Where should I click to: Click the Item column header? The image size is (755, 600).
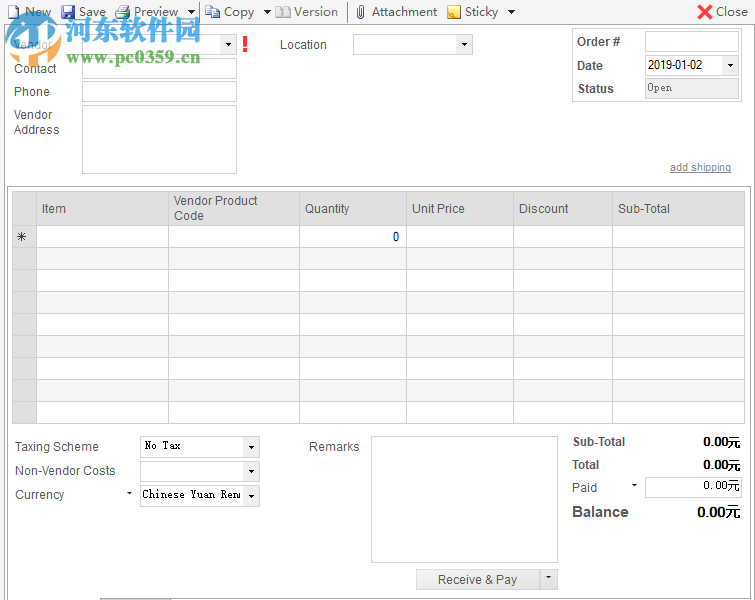(x=103, y=209)
